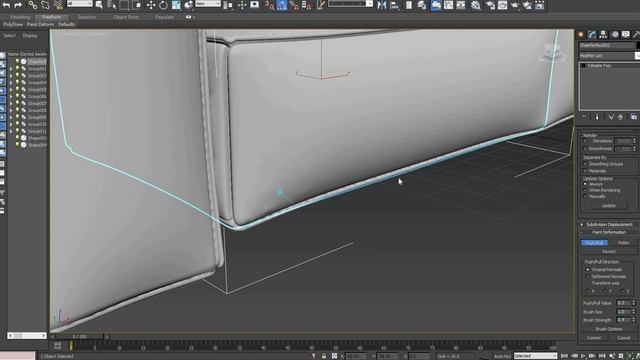
Task: Enable Separate By Smoothing Groups checkbox
Action: coord(585,164)
